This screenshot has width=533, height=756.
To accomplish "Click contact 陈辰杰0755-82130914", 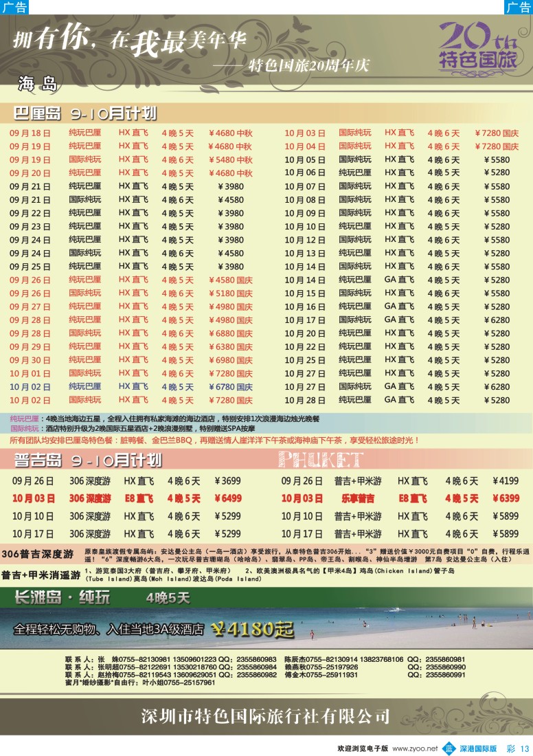I will (x=321, y=660).
